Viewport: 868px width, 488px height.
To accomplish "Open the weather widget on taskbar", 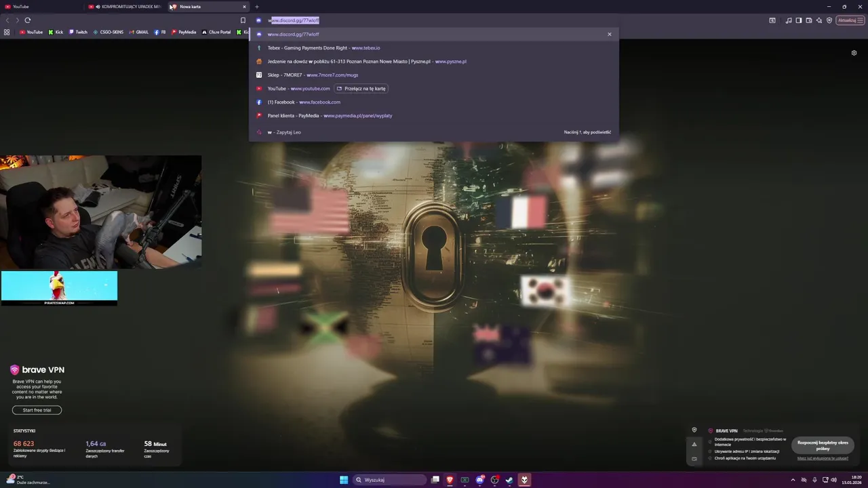I will (x=28, y=480).
